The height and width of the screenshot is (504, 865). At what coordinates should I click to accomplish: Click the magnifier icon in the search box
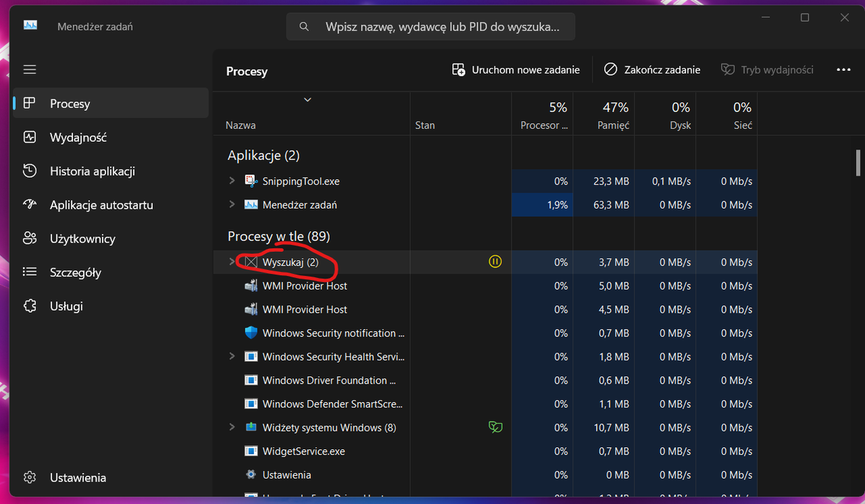point(304,27)
